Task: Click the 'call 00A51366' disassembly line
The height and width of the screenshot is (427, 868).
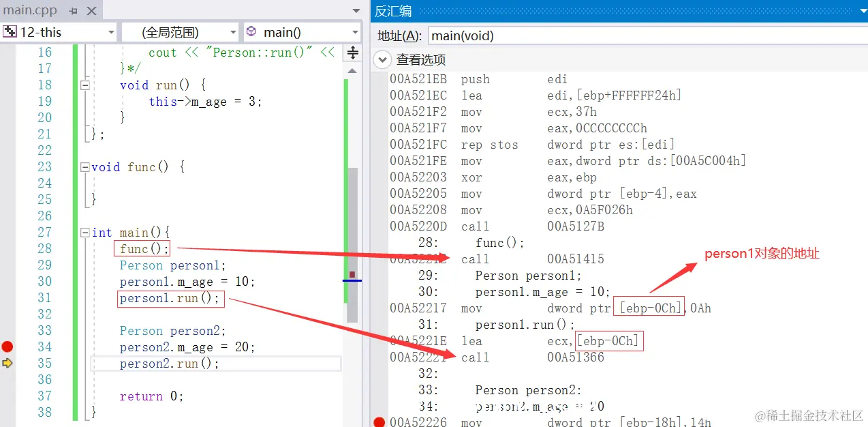Action: point(532,357)
